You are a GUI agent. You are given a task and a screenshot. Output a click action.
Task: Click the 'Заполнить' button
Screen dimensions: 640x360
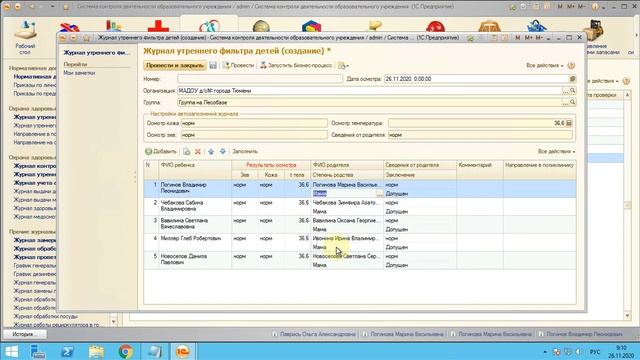[x=245, y=151]
